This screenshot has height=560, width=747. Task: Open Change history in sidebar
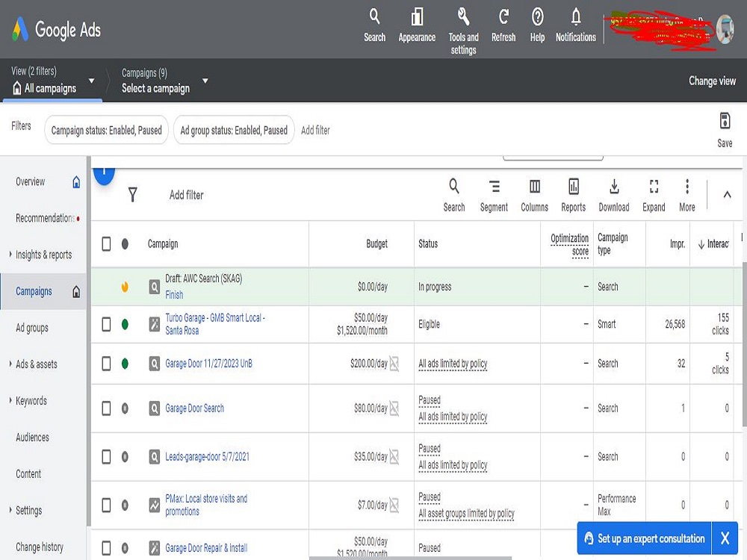click(x=40, y=547)
